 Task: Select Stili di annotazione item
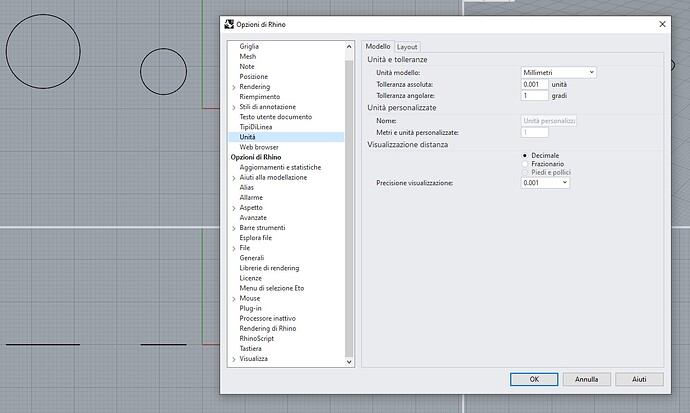pyautogui.click(x=268, y=107)
